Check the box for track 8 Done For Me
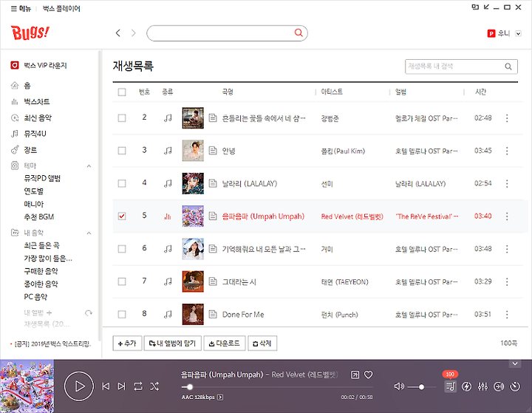The width and height of the screenshot is (532, 413). [x=122, y=314]
